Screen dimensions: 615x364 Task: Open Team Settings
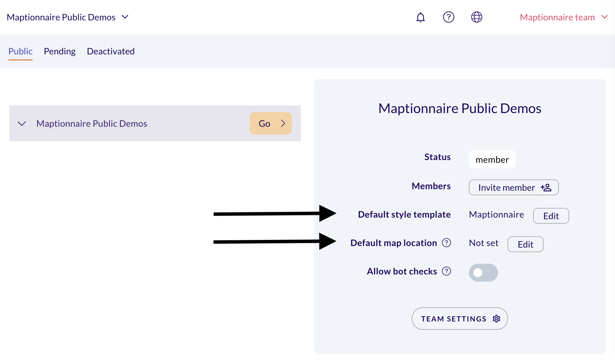point(460,319)
